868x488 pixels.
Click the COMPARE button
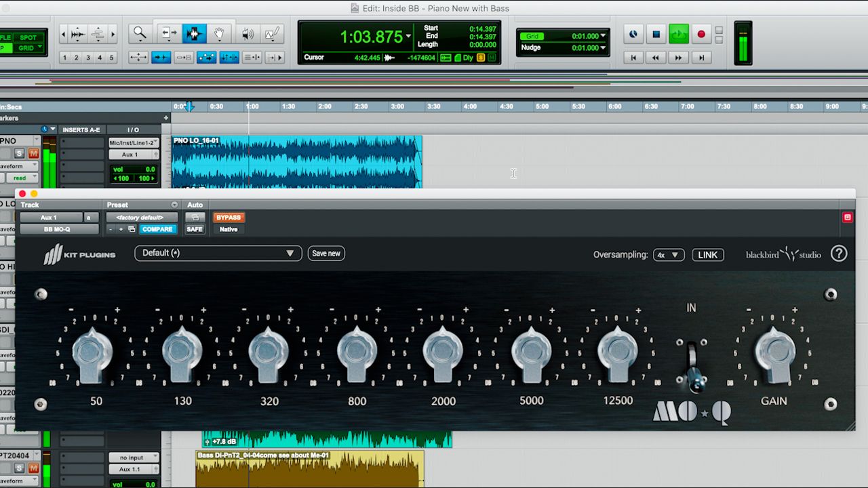(x=157, y=229)
